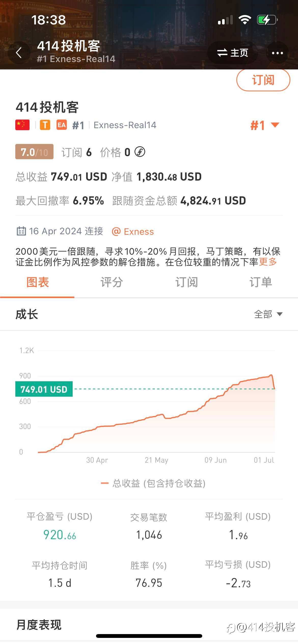Tap the 749.01 USD chart value marker
The height and width of the screenshot is (644, 298).
click(x=44, y=389)
